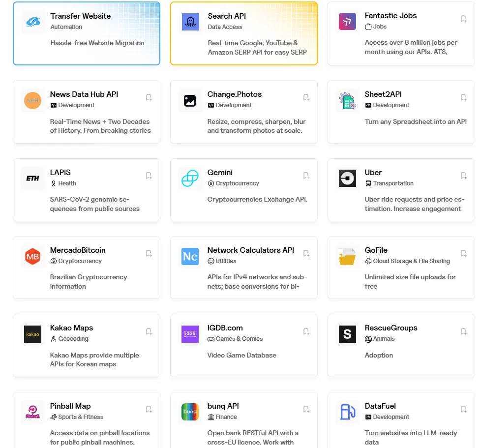Click the Kakao Maps black logo

(x=33, y=334)
